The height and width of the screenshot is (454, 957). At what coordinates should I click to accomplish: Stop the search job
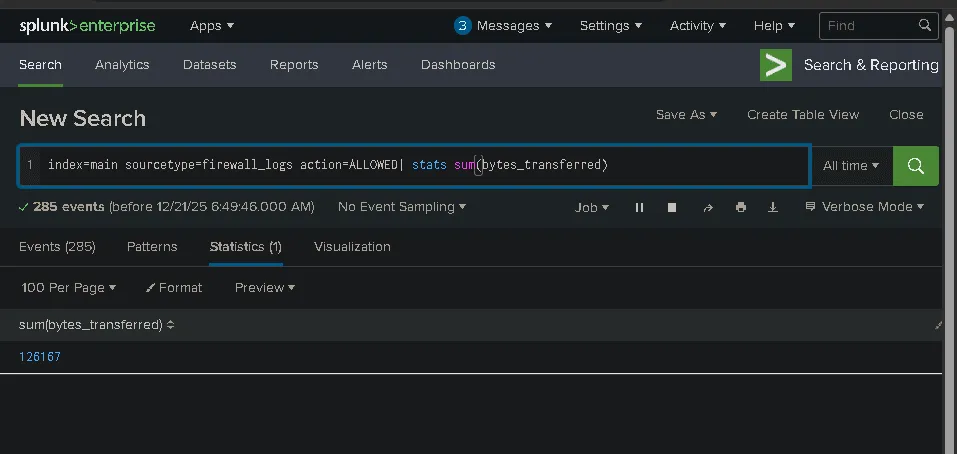[x=672, y=207]
